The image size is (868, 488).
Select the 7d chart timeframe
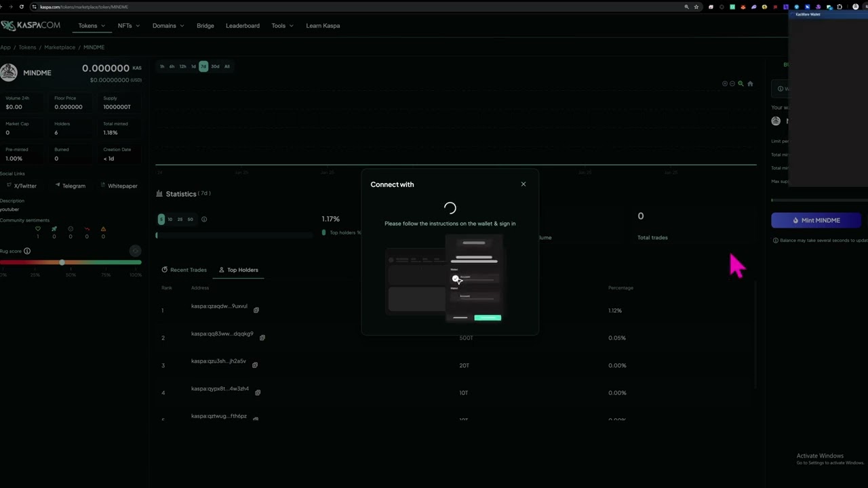(203, 66)
